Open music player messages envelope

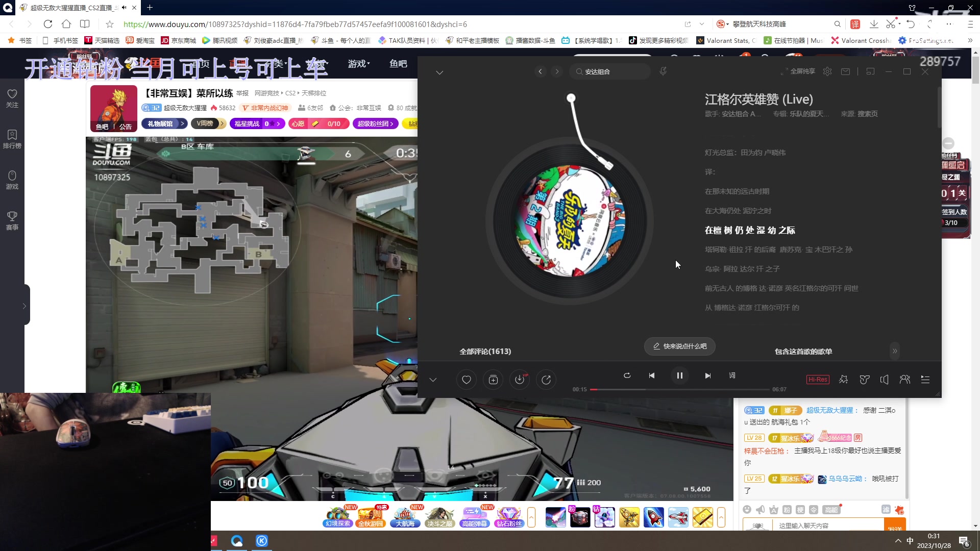(846, 71)
